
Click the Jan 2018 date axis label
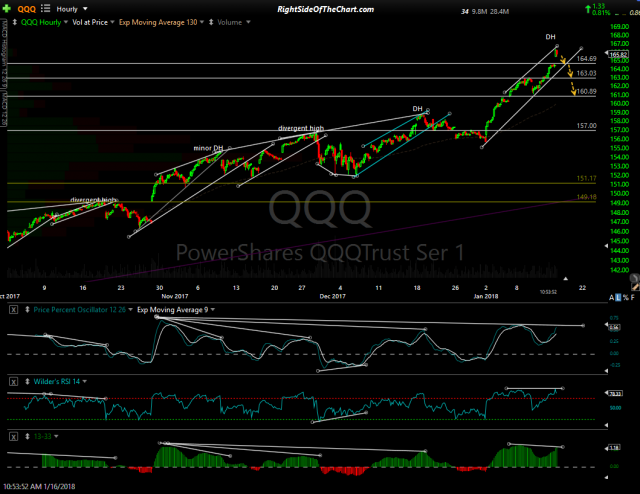click(x=486, y=296)
